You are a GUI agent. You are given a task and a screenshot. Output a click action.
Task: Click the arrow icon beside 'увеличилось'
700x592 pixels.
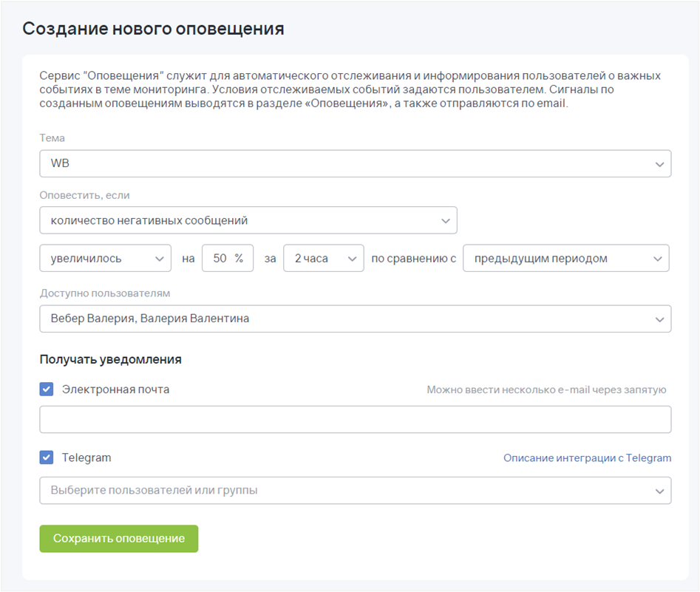[x=160, y=259]
